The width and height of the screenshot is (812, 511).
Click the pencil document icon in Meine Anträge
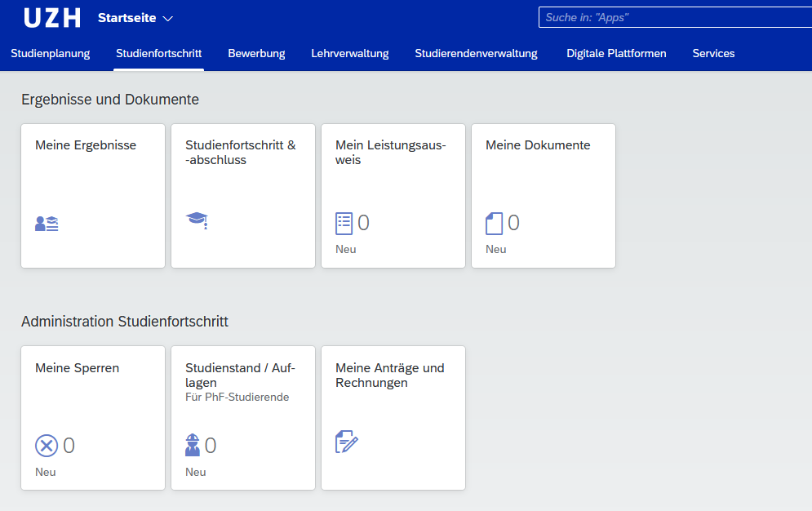[x=347, y=442]
